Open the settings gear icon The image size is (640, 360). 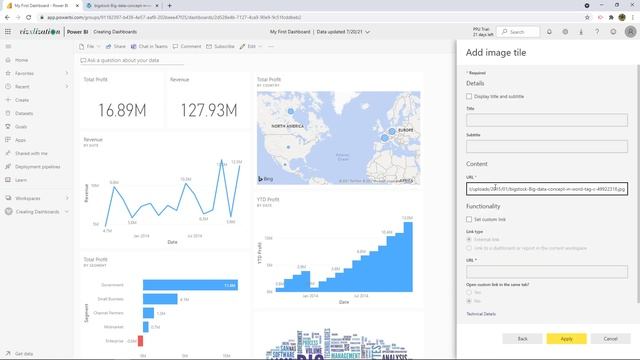(x=565, y=32)
